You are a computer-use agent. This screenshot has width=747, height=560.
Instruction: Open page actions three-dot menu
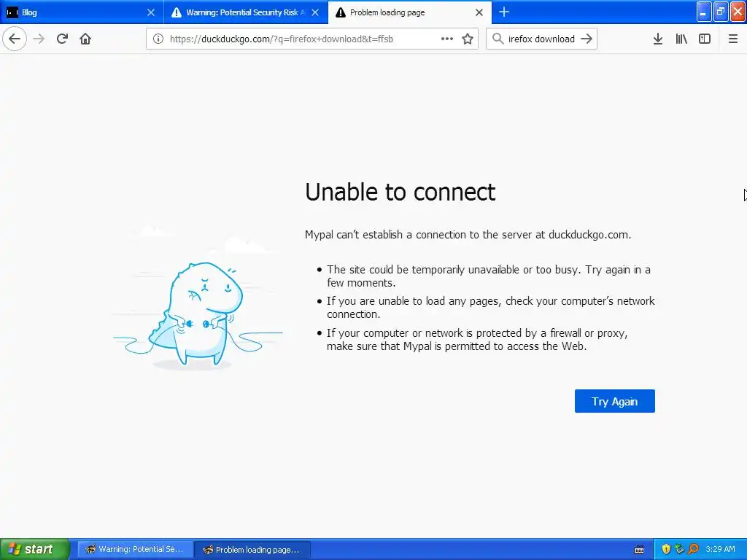(x=447, y=39)
